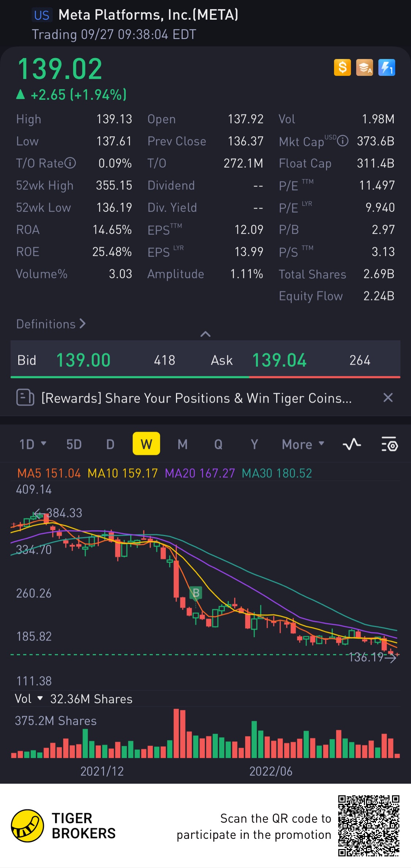Viewport: 411px width, 868px height.
Task: Tap the US market badge
Action: click(42, 15)
